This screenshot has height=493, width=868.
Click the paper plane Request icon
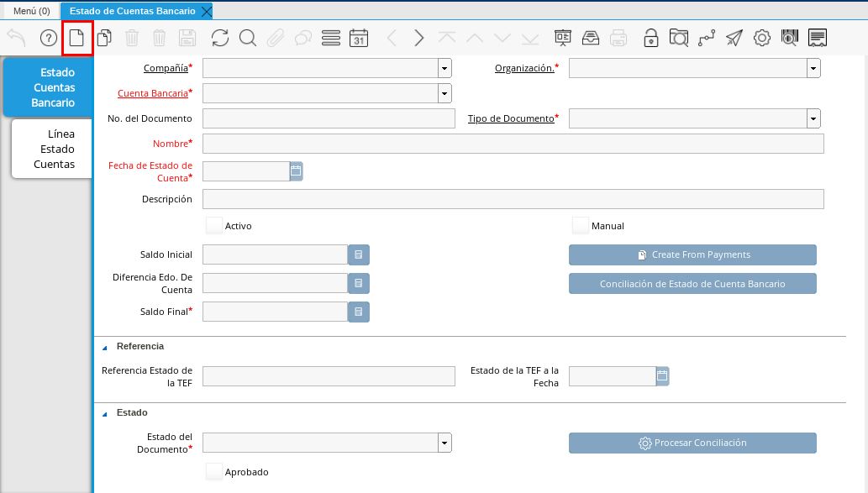pyautogui.click(x=734, y=38)
